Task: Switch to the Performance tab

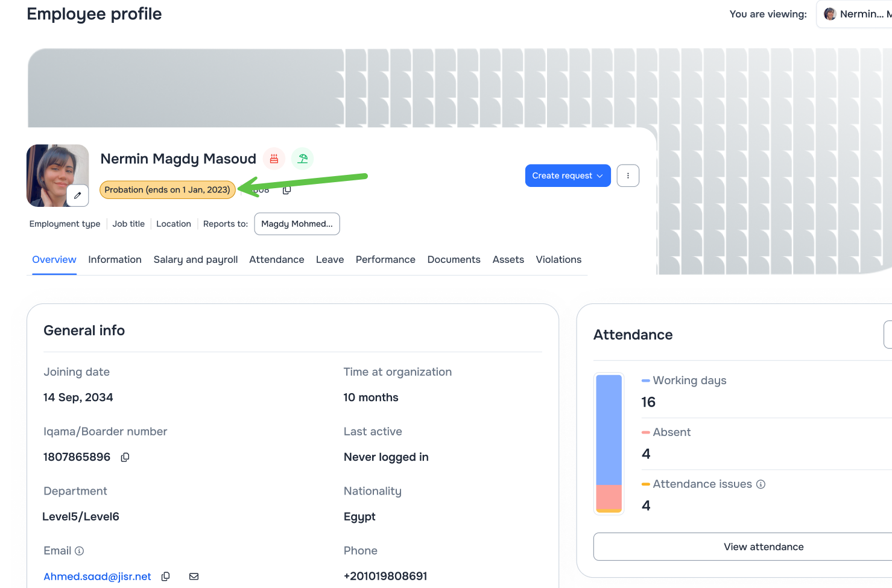Action: 385,259
